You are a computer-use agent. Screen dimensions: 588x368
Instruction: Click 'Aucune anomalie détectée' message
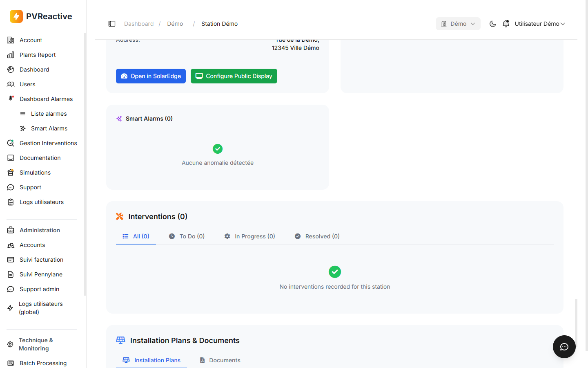pyautogui.click(x=218, y=163)
